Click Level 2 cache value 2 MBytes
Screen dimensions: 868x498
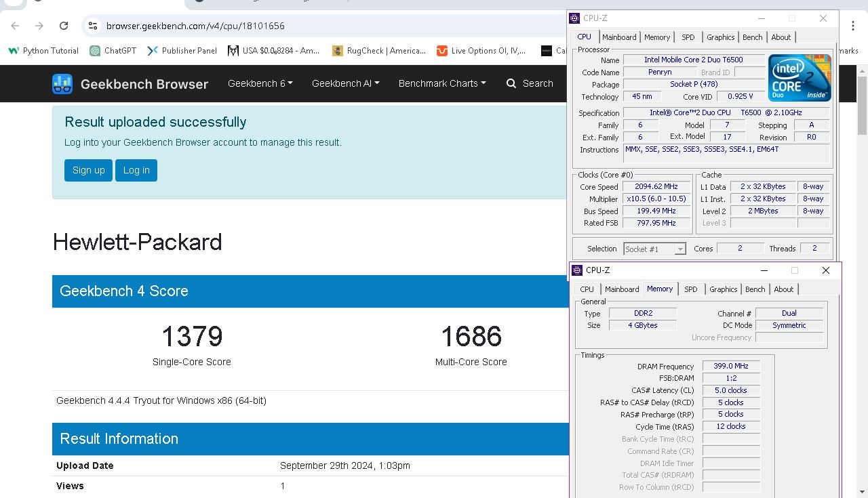[x=764, y=211]
